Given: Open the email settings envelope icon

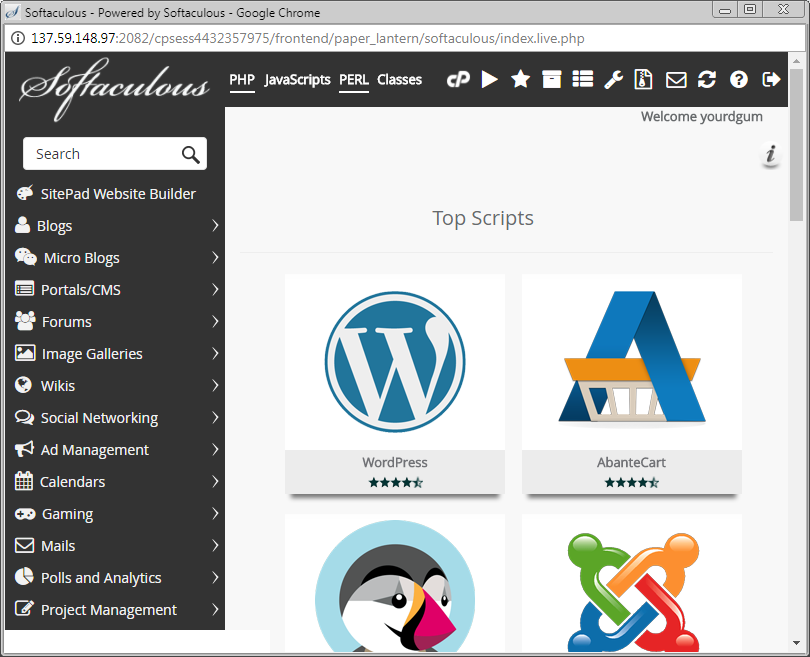Looking at the screenshot, I should (x=676, y=80).
